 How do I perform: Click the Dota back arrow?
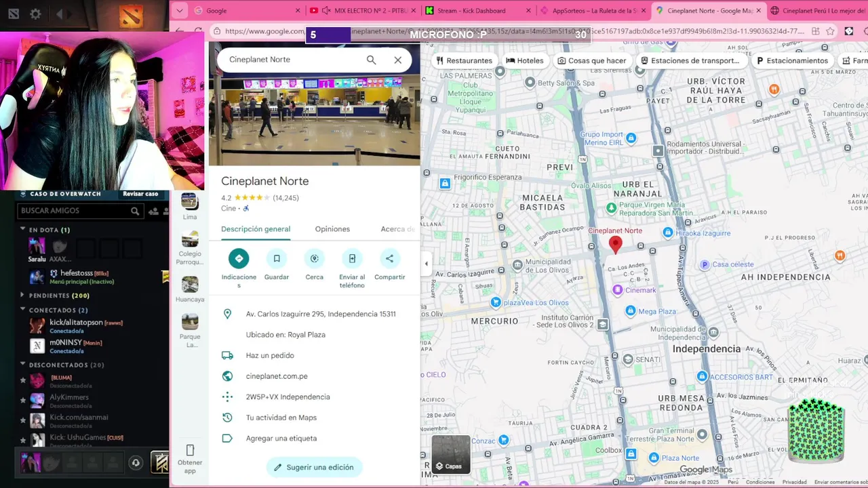(x=60, y=14)
